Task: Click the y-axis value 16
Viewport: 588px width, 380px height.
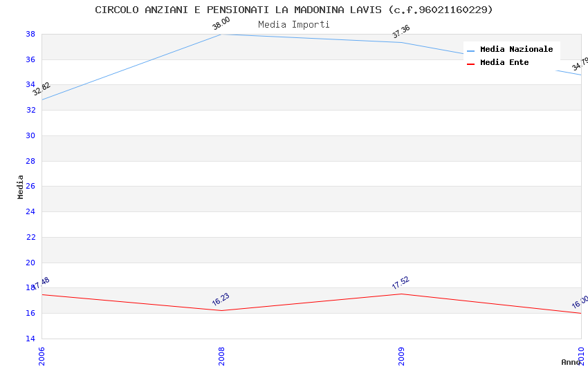Action: (30, 313)
